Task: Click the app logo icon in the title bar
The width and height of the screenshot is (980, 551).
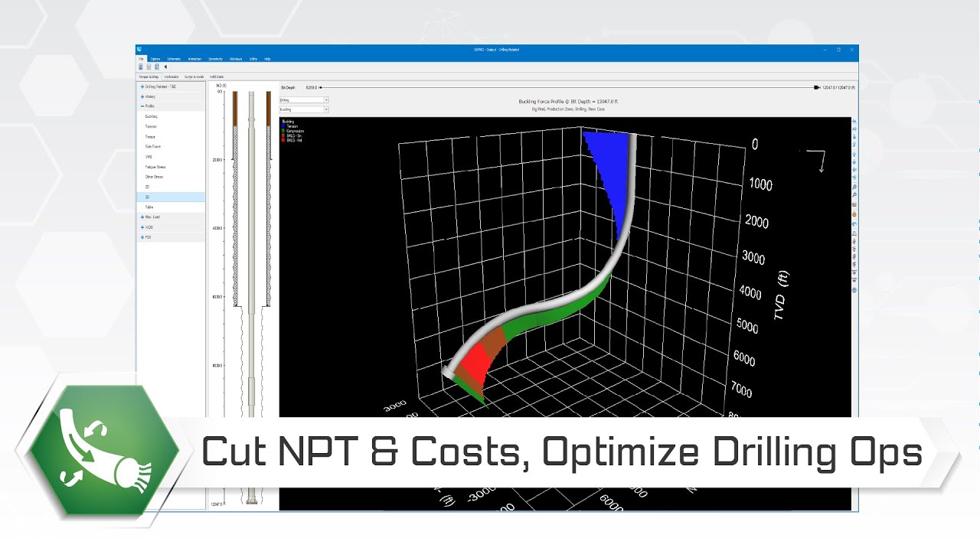Action: coord(140,49)
